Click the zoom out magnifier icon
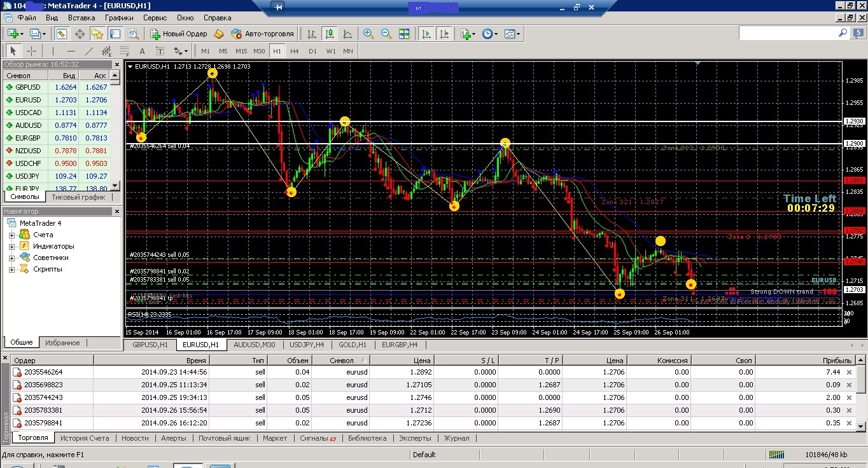This screenshot has width=868, height=468. click(x=386, y=34)
